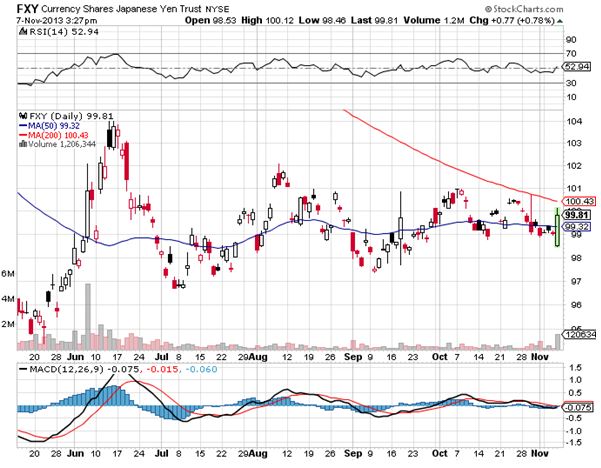The height and width of the screenshot is (468, 601).
Task: Click the red -0.015 MACD signal value
Action: point(162,369)
